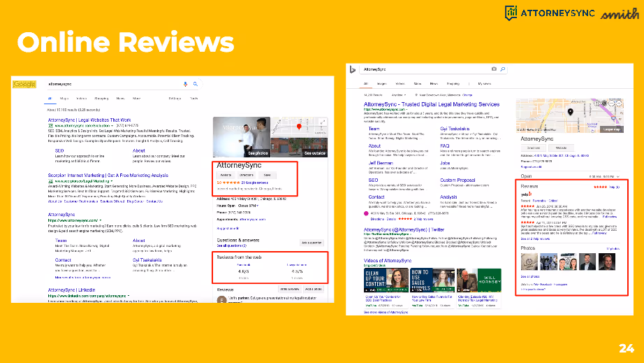Select the Bing Images tab
This screenshot has width=644, height=363.
pos(381,83)
